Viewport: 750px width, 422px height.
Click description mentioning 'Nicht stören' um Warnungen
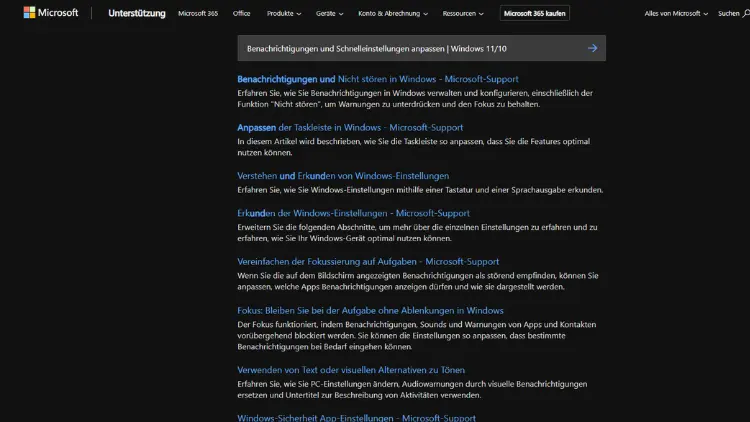click(x=415, y=99)
